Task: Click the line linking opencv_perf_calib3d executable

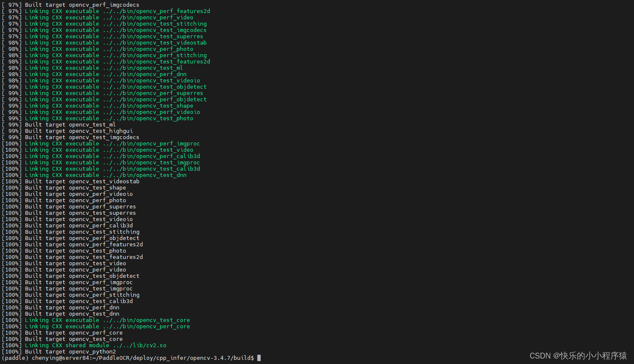Action: [x=101, y=156]
